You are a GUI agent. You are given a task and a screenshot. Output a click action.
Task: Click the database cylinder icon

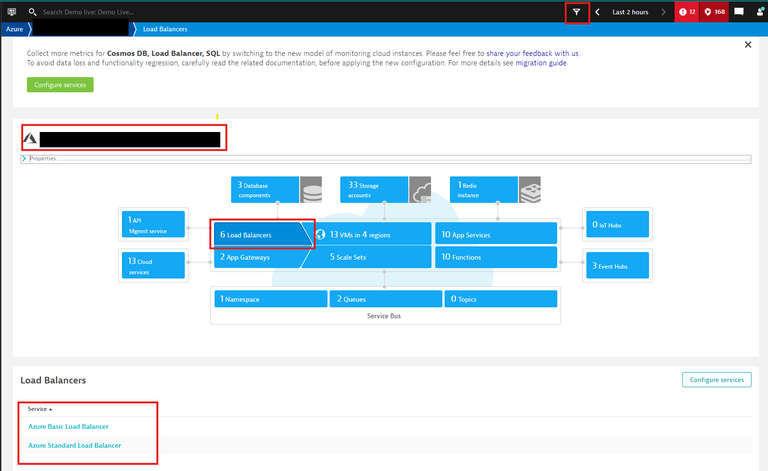[311, 189]
